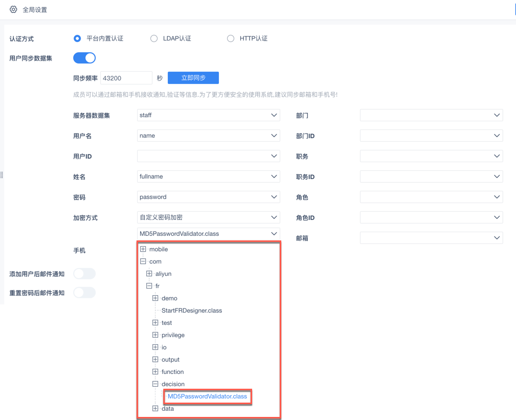Screen dimensions: 516x420
Task: Select the LDAP认证 radio option
Action: (154, 38)
